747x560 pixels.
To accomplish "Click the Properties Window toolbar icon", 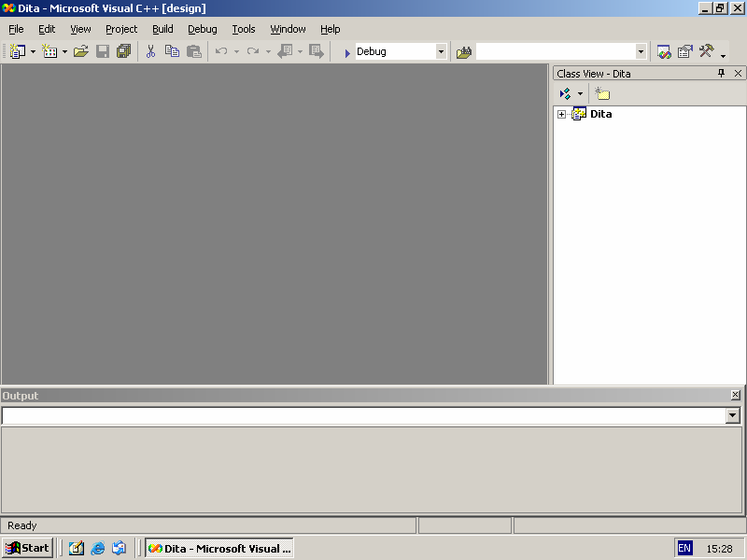I will click(x=685, y=51).
